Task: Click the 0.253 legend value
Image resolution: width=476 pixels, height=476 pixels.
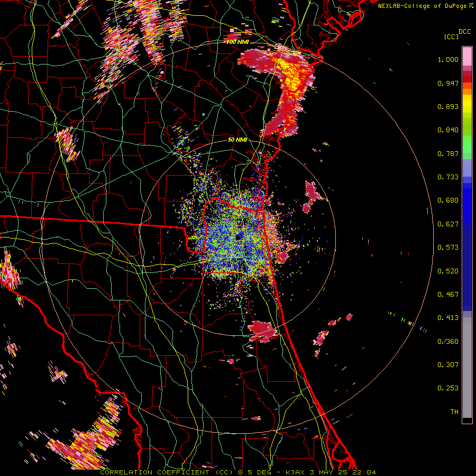Action: tap(448, 388)
